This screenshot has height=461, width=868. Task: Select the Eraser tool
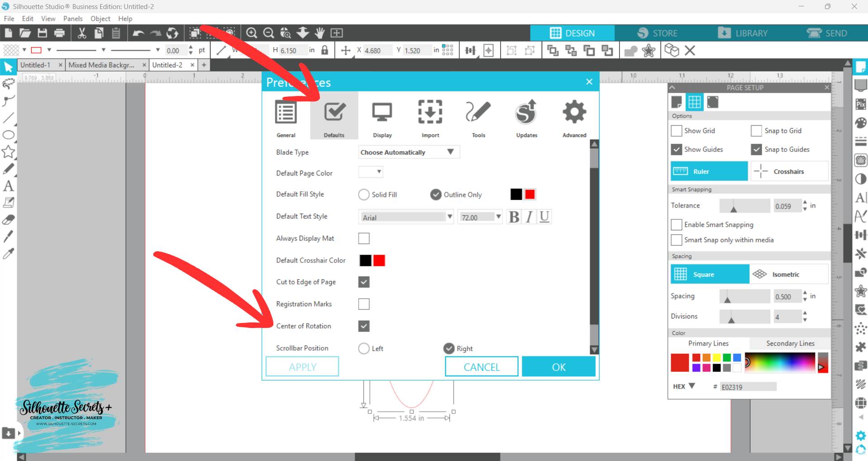pyautogui.click(x=8, y=220)
